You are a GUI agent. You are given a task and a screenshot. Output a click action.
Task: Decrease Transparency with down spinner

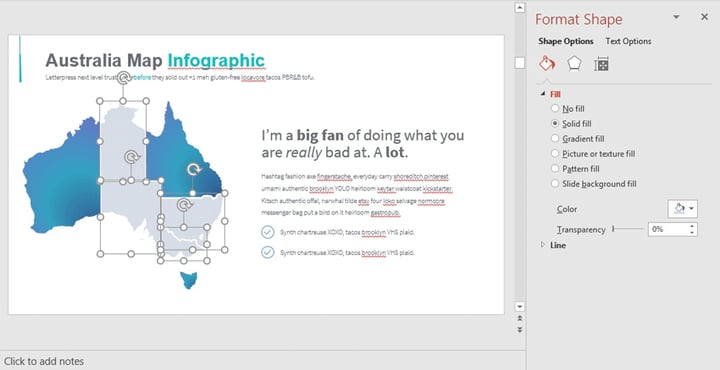coord(692,233)
